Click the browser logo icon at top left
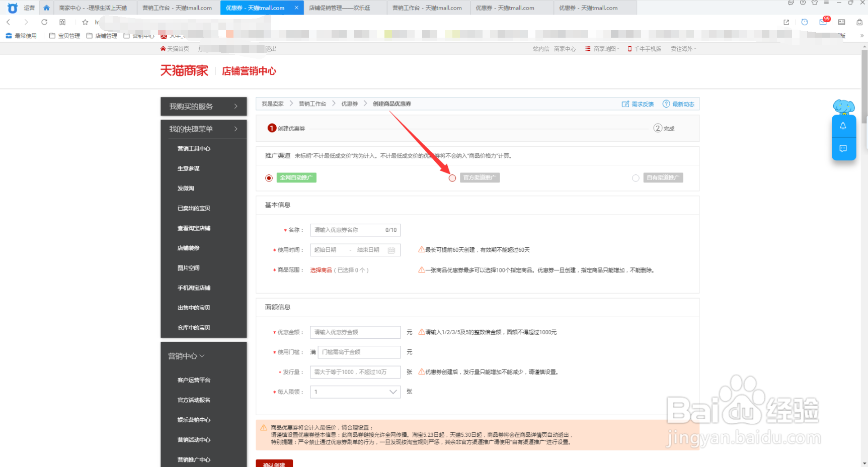This screenshot has width=868, height=467. pyautogui.click(x=13, y=8)
